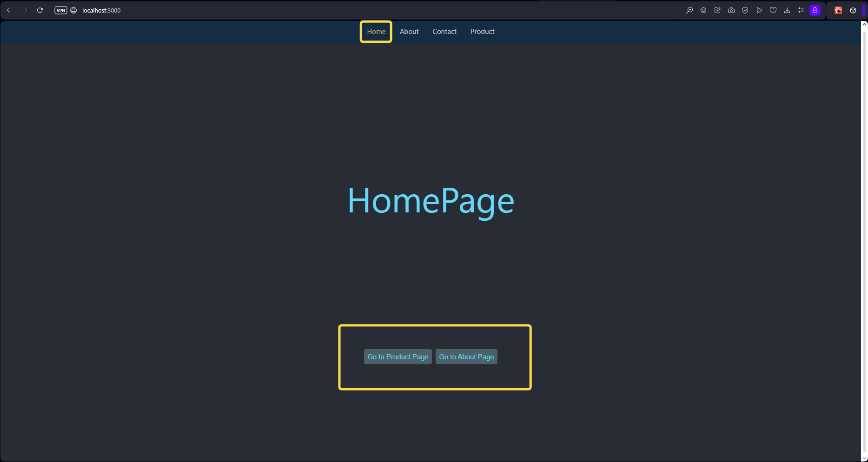Open the easy setup sliders menu

click(801, 10)
